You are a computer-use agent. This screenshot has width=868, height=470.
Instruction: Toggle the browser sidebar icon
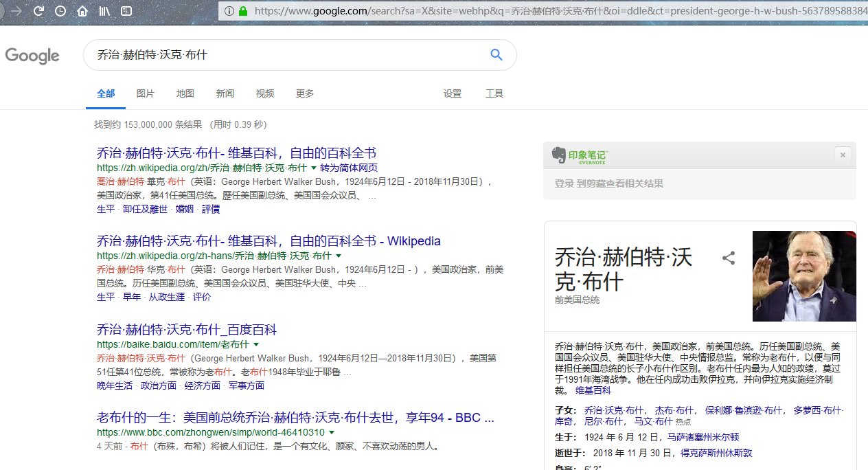pyautogui.click(x=126, y=11)
